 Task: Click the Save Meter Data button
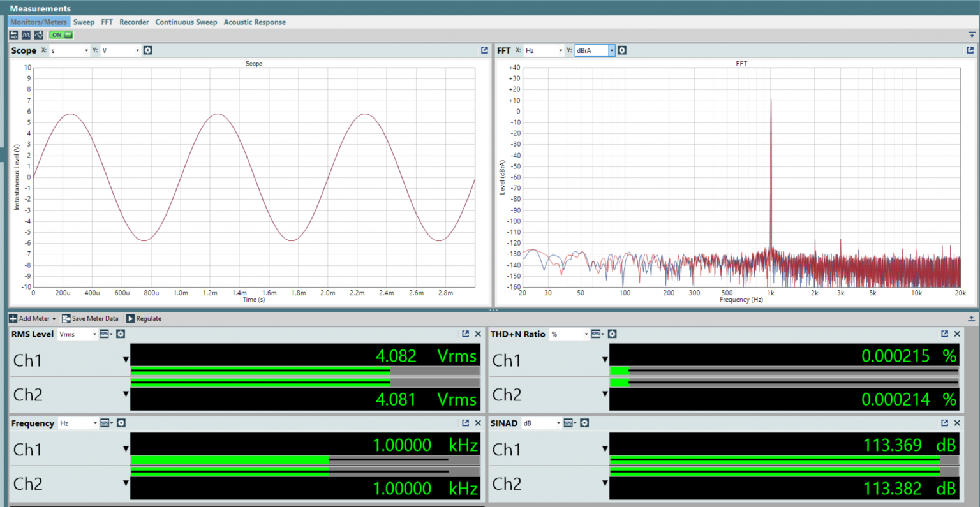coord(91,318)
